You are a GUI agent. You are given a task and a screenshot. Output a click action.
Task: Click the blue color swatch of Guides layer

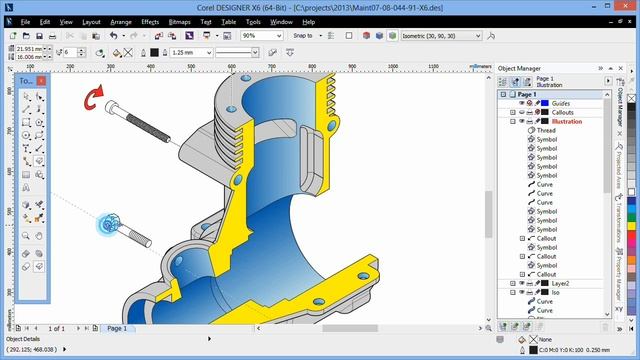(545, 103)
